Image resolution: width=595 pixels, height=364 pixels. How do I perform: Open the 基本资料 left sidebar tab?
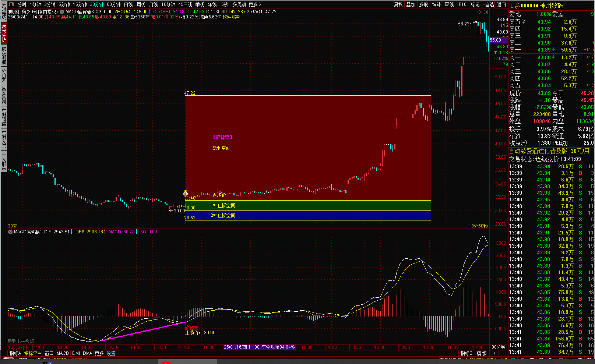[x=4, y=95]
